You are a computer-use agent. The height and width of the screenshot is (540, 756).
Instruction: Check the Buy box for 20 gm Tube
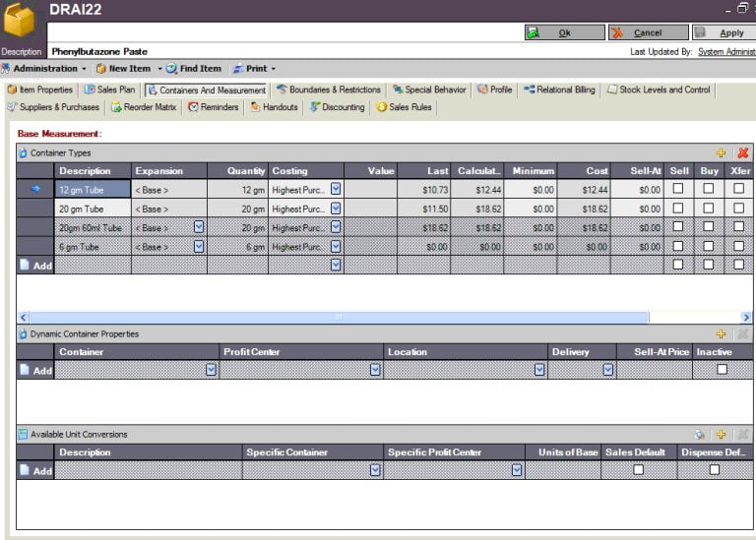708,209
